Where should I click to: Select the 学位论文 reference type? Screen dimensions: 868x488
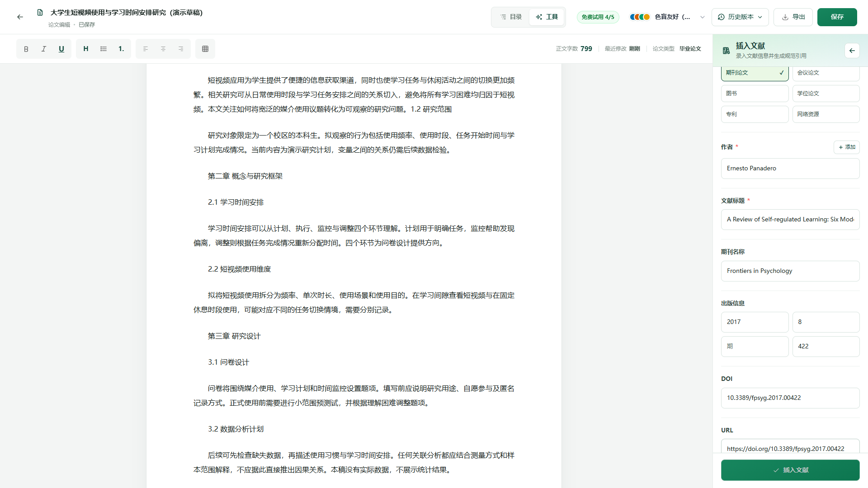(x=826, y=94)
